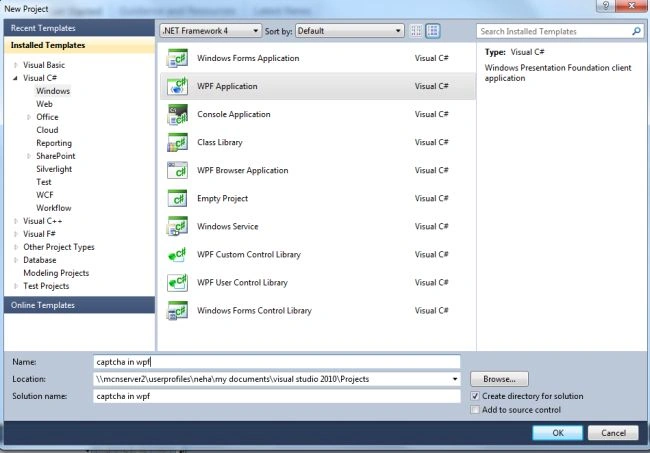Open the dialog help question-mark button
The width and height of the screenshot is (650, 453).
tap(606, 5)
